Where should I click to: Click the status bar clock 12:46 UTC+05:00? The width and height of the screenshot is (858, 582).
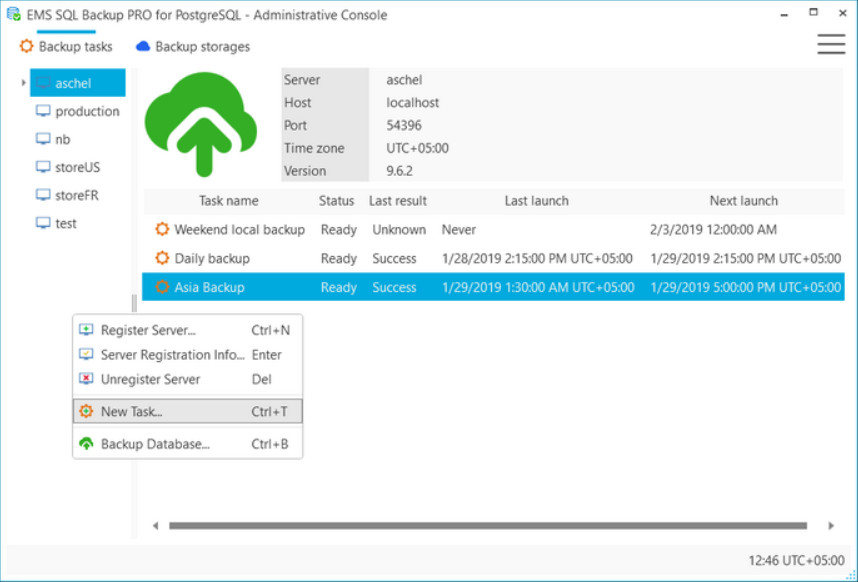tap(797, 561)
